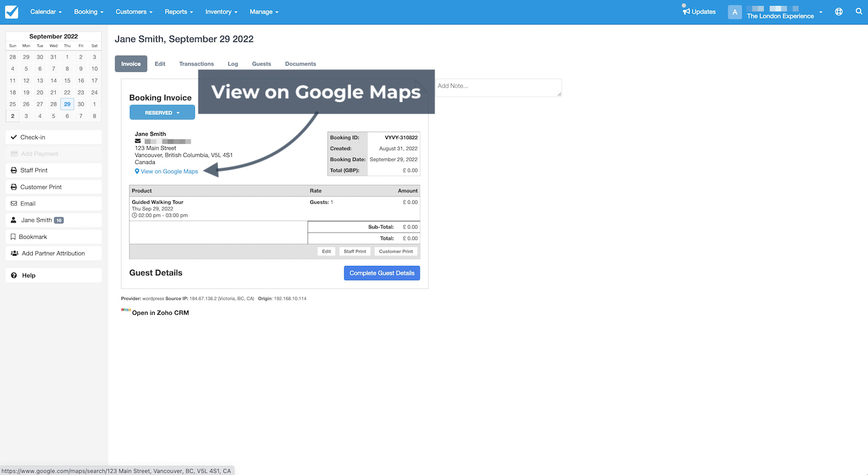This screenshot has width=868, height=475.
Task: Open the Calendar menu
Action: [x=46, y=12]
